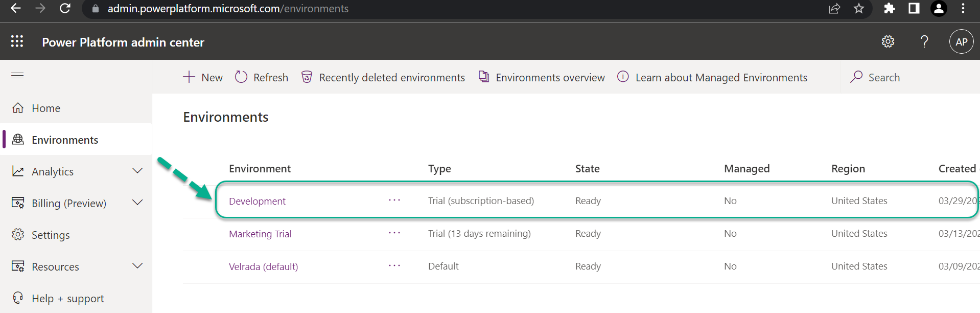
Task: Open the Development environment link
Action: pyautogui.click(x=257, y=201)
